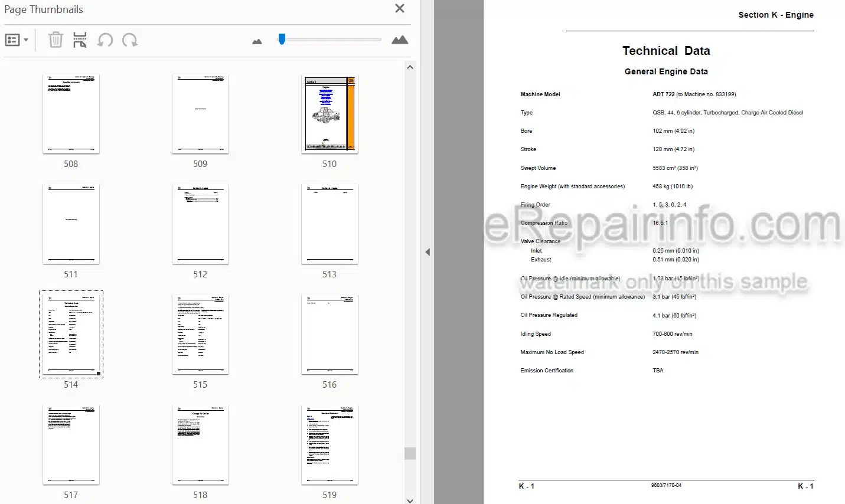Open the thumbnails options menu
845x504 pixels.
click(x=17, y=40)
